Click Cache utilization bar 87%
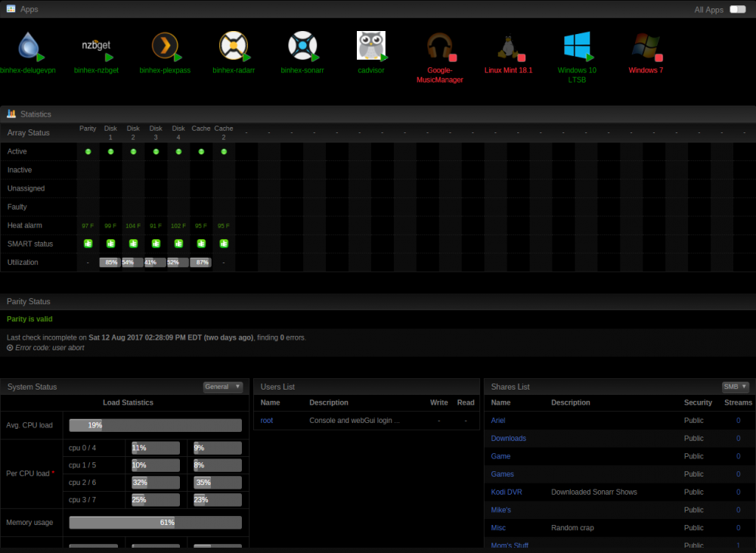The height and width of the screenshot is (553, 756). pos(200,263)
